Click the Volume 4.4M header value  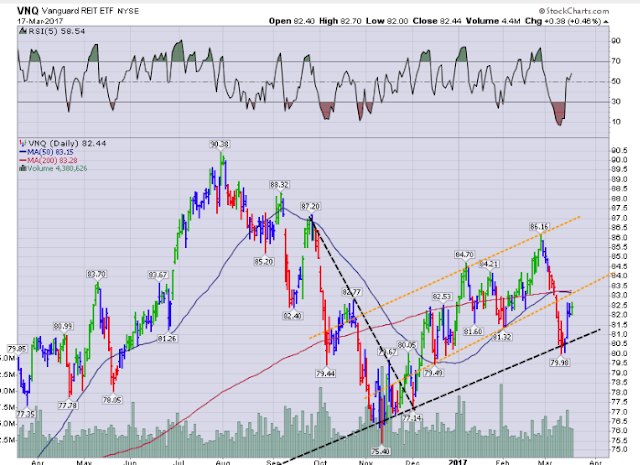[493, 21]
